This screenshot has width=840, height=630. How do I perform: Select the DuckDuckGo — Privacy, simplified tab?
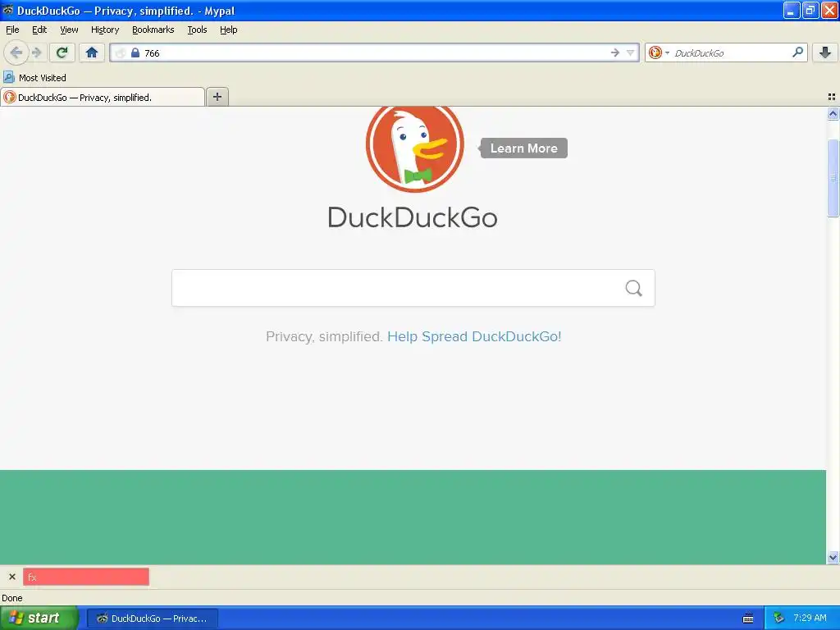[103, 97]
